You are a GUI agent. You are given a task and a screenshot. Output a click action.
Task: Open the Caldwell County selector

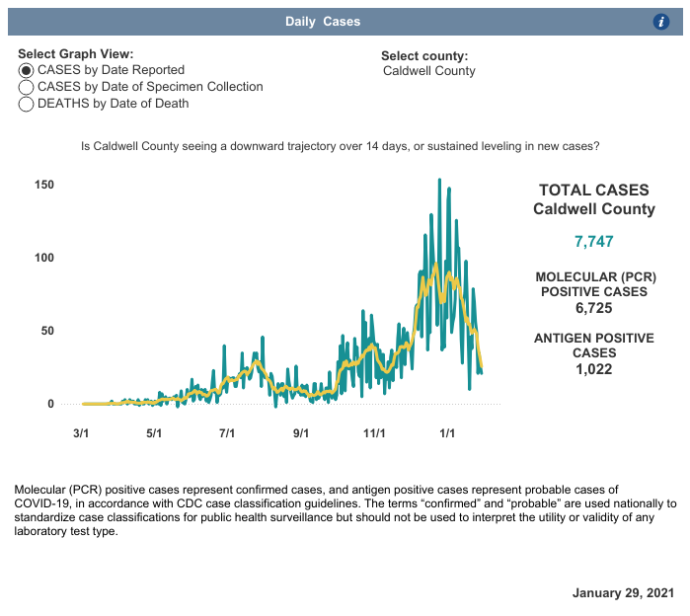(428, 71)
